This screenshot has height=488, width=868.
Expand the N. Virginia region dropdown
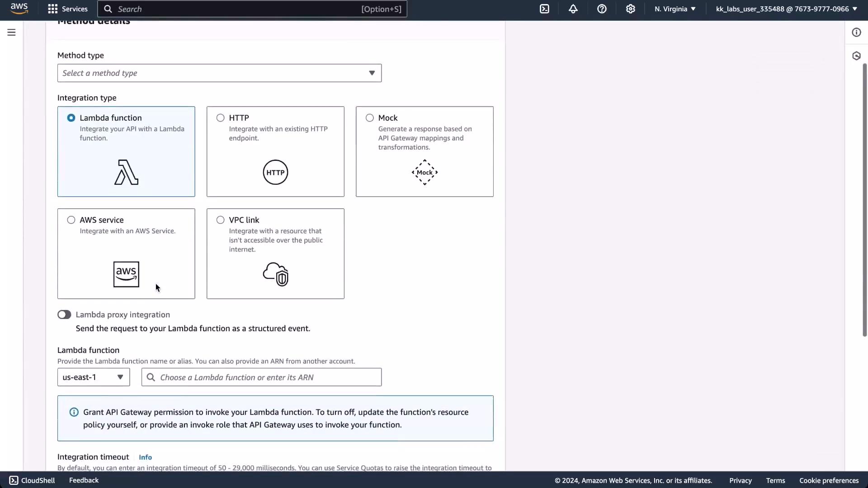click(x=675, y=9)
